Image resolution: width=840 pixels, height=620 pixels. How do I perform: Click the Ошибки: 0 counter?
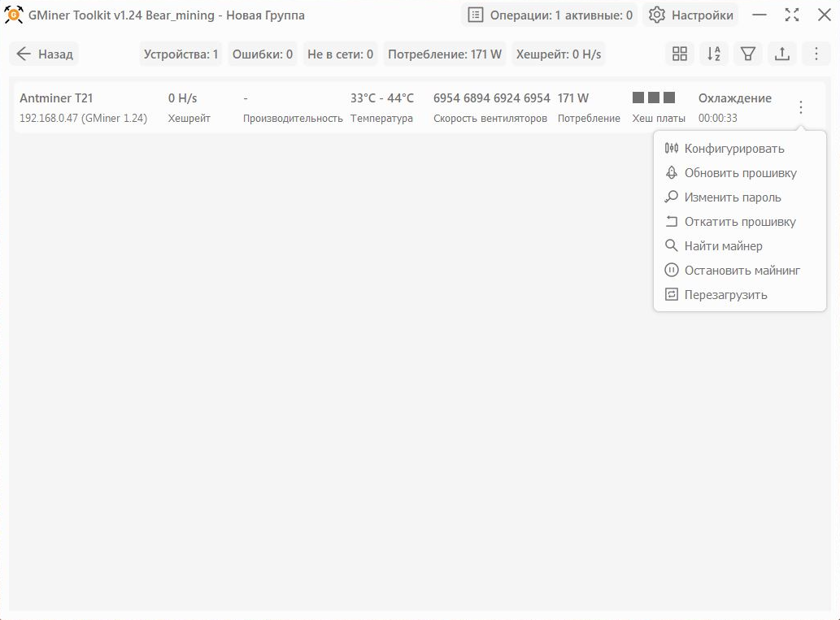pyautogui.click(x=263, y=54)
